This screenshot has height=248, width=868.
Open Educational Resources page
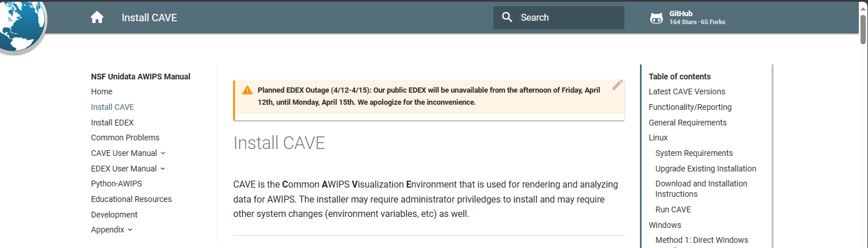pos(131,199)
